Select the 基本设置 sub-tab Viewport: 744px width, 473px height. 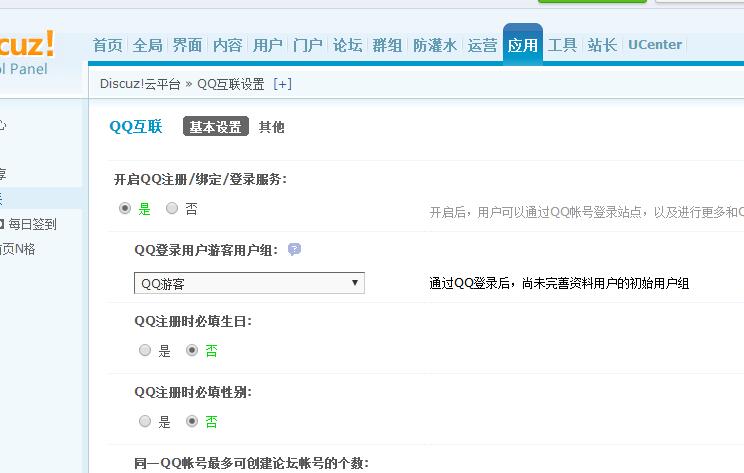[216, 127]
